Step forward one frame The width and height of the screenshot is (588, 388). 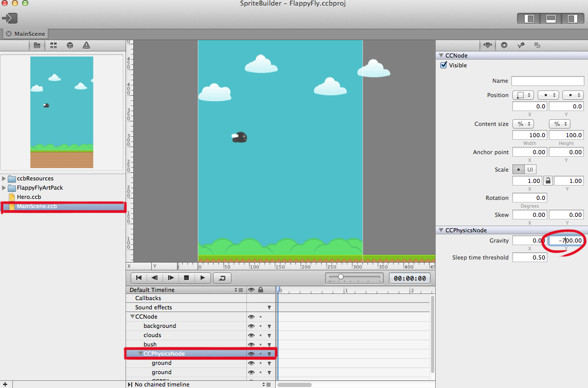tap(171, 278)
